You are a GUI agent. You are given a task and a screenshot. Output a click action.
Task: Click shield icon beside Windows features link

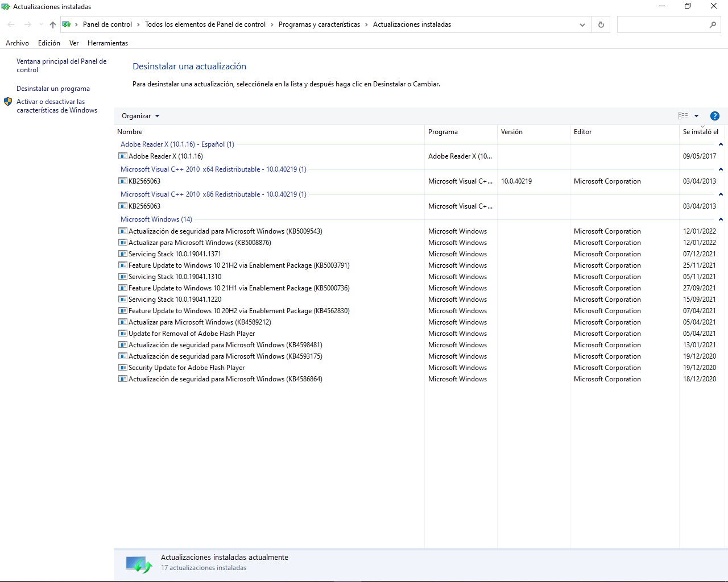point(8,102)
